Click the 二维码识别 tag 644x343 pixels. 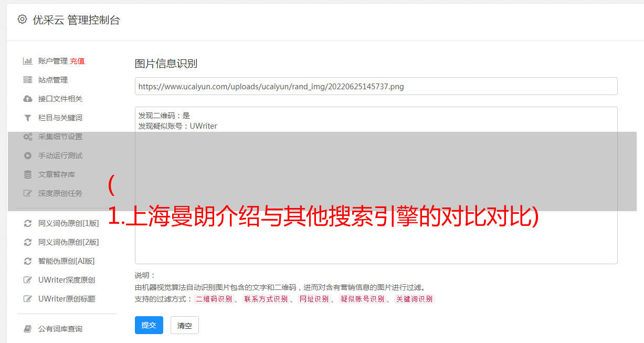[214, 299]
